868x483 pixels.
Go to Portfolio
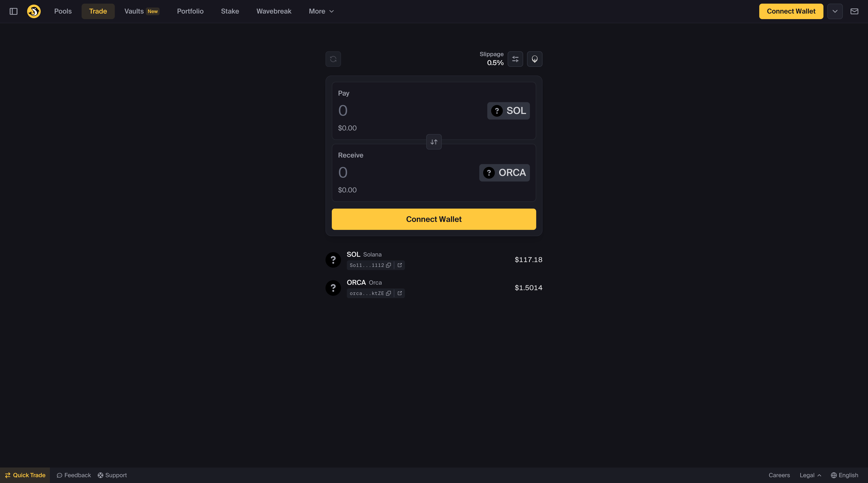coord(190,11)
